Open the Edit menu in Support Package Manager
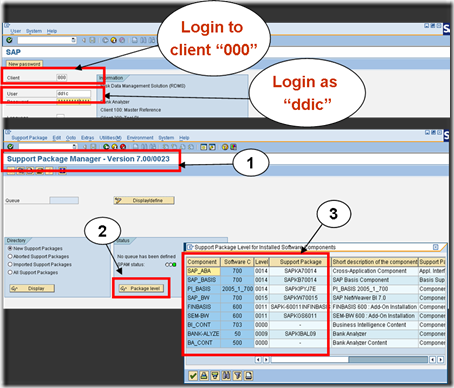Screen dimensions: 454x388 [x=57, y=138]
